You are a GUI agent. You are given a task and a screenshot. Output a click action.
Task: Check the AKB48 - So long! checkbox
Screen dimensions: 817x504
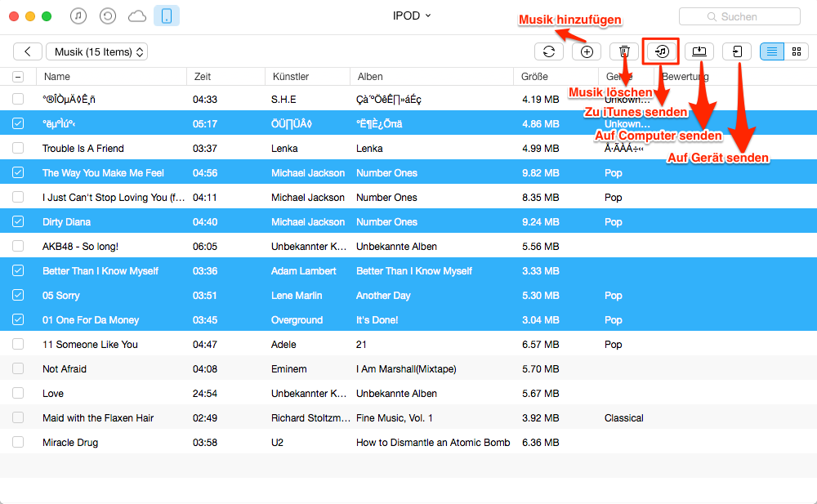(18, 246)
